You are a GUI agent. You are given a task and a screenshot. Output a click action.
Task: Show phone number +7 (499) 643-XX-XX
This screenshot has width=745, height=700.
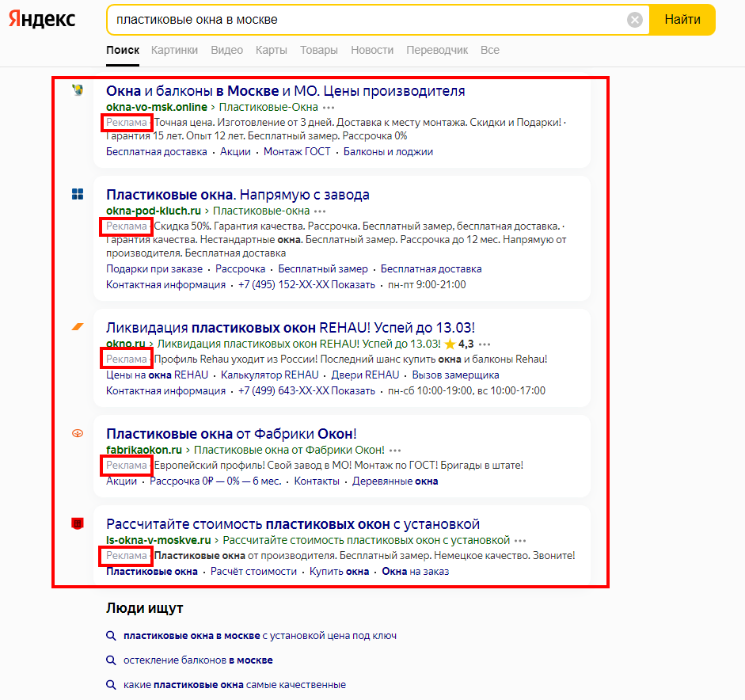[x=306, y=390]
